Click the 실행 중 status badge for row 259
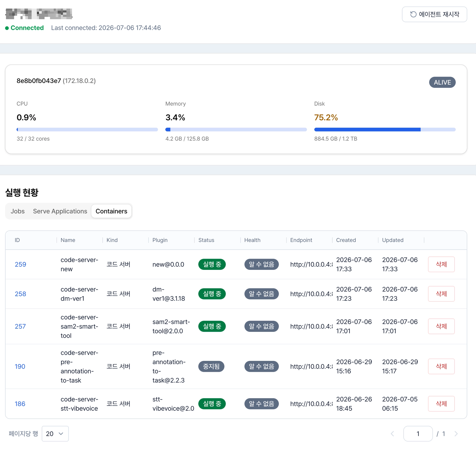The width and height of the screenshot is (476, 454). (212, 264)
